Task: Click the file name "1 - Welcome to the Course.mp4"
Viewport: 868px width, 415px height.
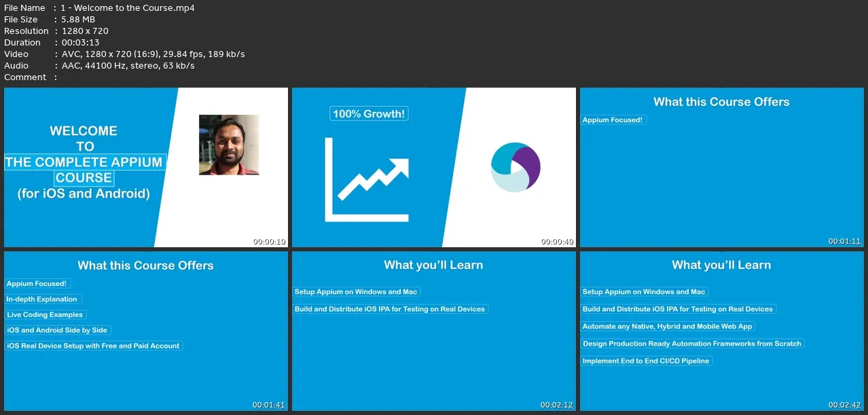Action: pos(128,7)
